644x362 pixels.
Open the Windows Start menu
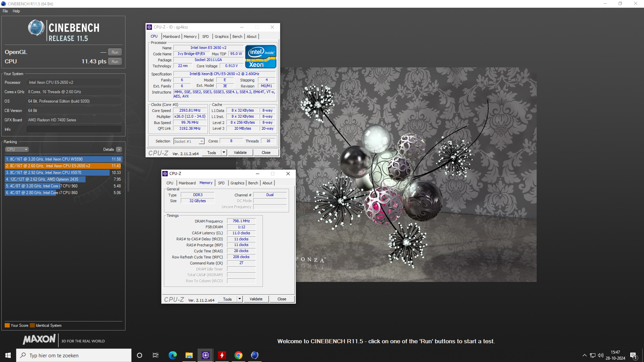(x=8, y=355)
